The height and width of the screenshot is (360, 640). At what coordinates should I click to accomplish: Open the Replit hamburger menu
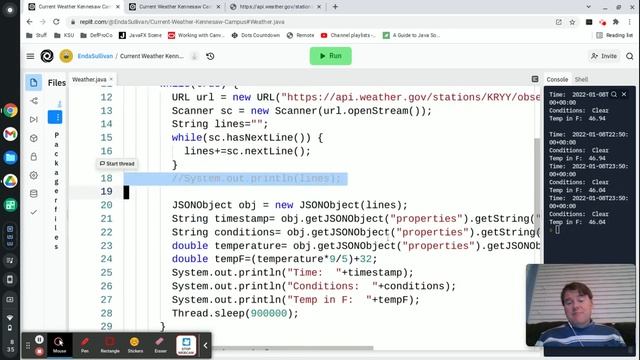click(x=31, y=56)
